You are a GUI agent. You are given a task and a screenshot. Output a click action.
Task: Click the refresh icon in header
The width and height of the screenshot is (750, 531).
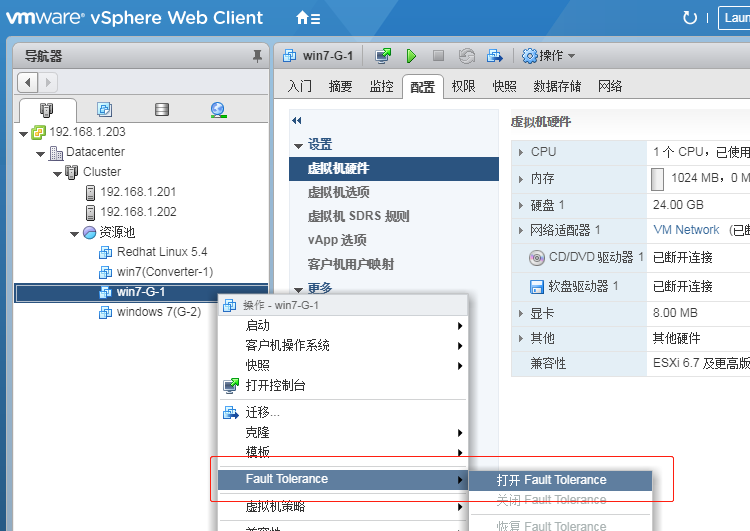pyautogui.click(x=689, y=18)
